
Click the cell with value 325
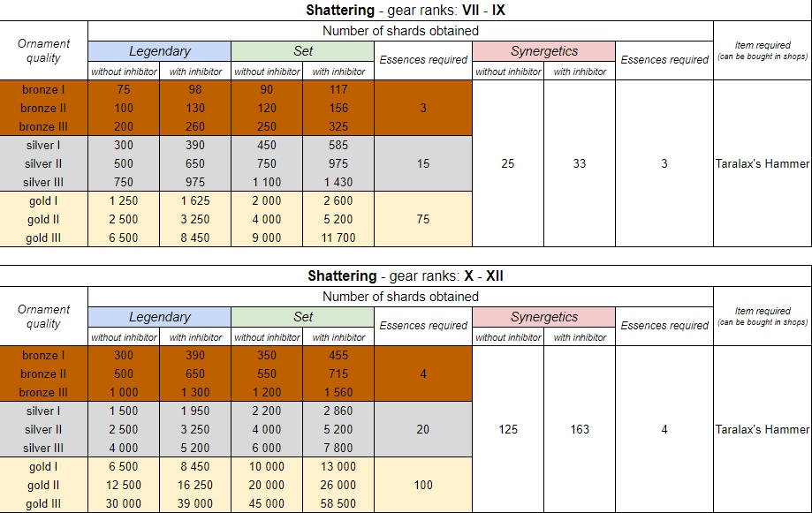click(x=338, y=127)
